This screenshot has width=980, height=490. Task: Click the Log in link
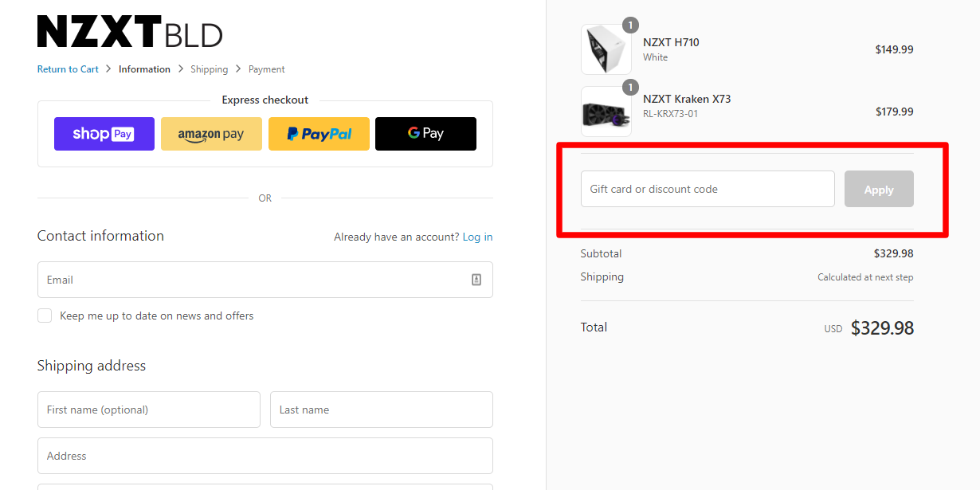coord(477,237)
